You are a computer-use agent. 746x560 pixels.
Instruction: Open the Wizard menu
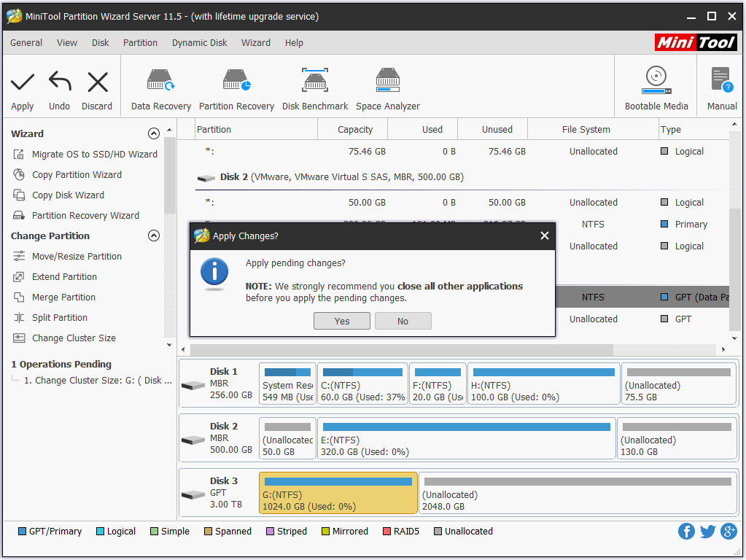point(256,43)
